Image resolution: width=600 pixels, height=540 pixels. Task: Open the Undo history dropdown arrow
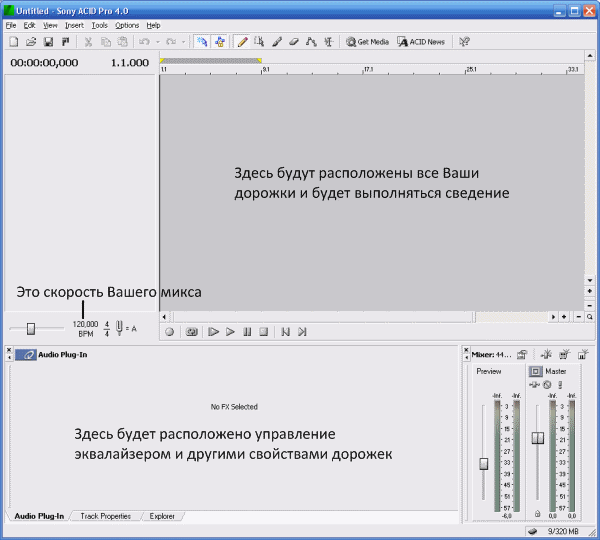point(156,42)
